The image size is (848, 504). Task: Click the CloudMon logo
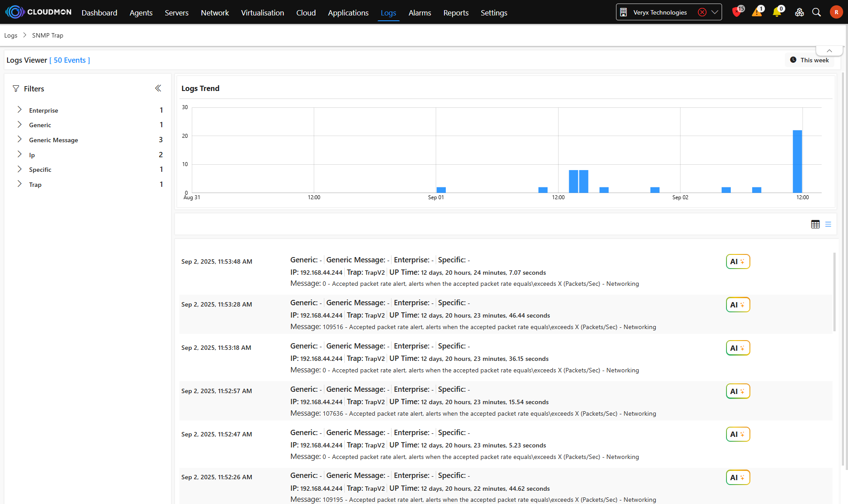pos(38,12)
